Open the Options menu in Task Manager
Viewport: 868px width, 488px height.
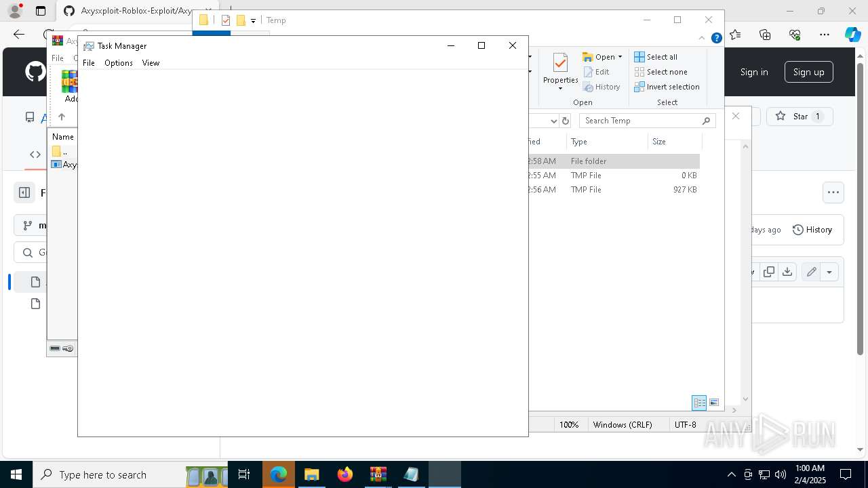click(x=119, y=63)
